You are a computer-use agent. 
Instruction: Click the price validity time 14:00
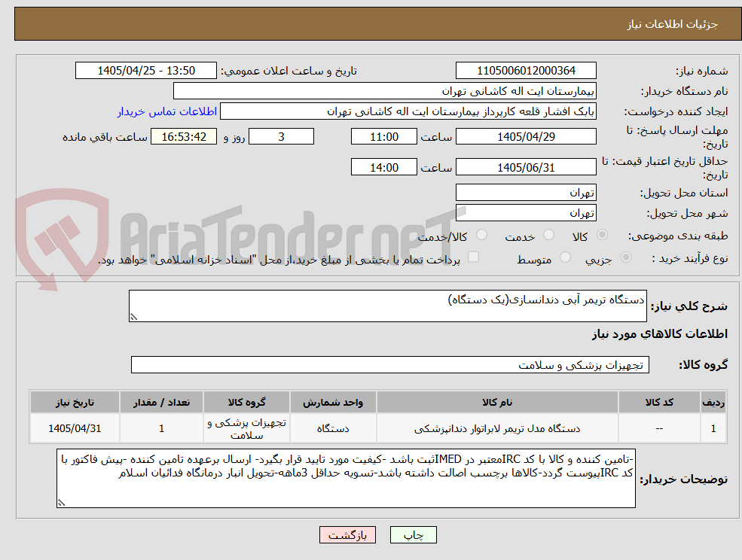[383, 167]
